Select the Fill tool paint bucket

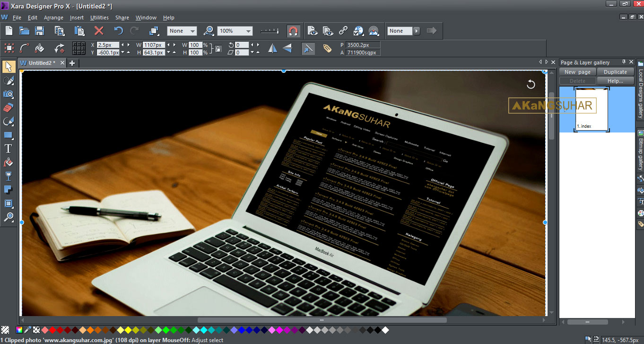click(9, 162)
